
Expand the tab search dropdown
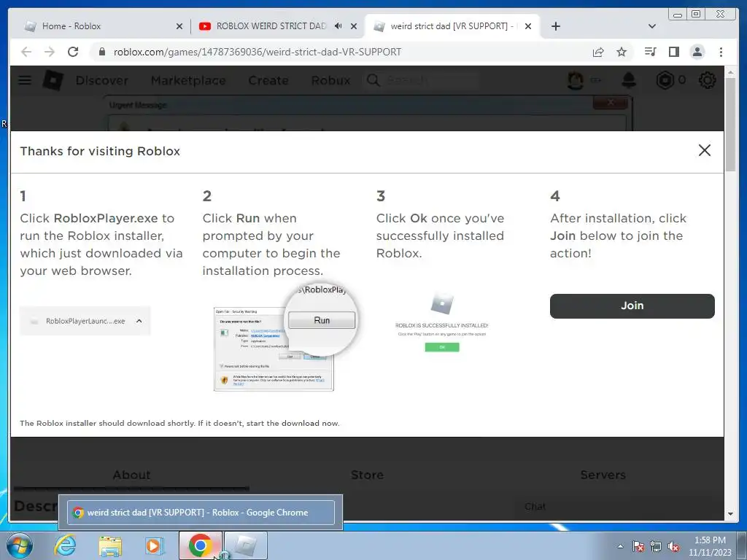tap(652, 26)
